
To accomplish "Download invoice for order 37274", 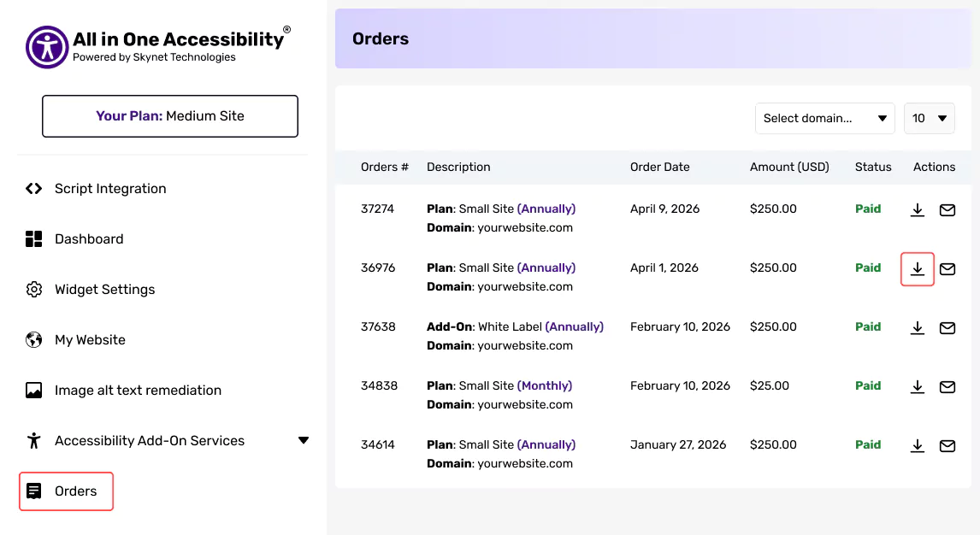I will 917,209.
